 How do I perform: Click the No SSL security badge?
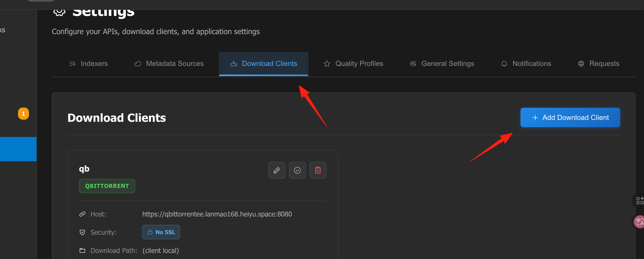click(161, 232)
